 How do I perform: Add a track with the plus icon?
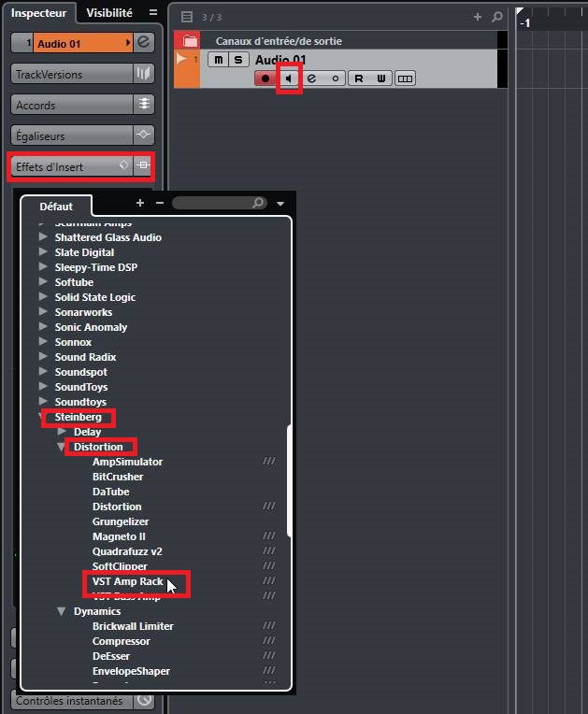[478, 17]
